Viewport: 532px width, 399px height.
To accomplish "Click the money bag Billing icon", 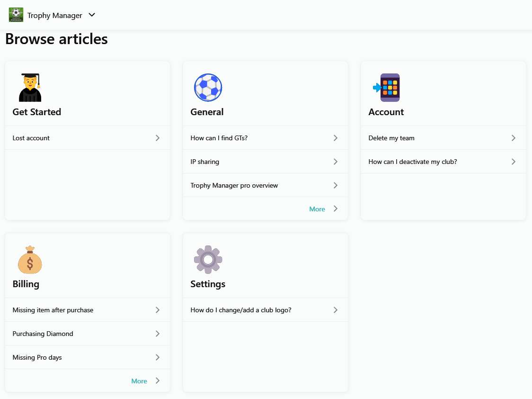I will [30, 259].
